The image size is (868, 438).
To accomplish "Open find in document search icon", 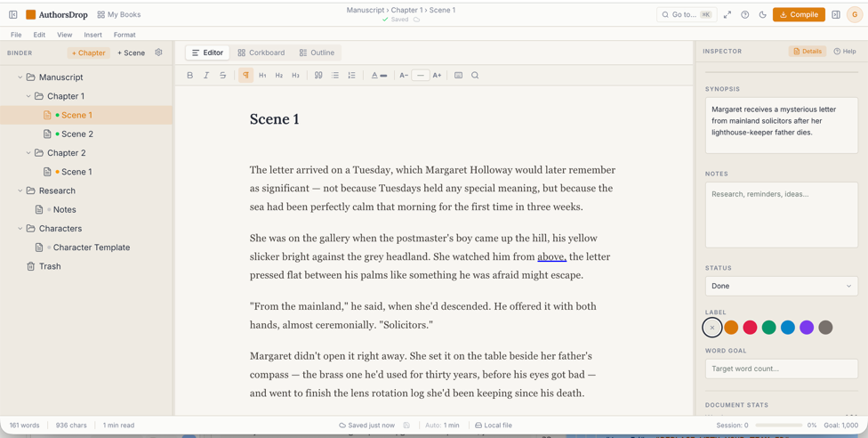I will [x=475, y=76].
